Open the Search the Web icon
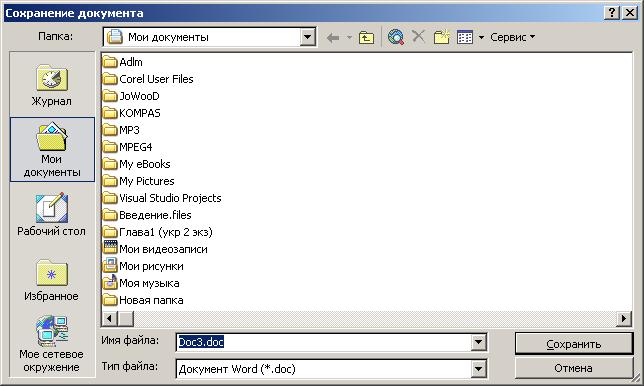The height and width of the screenshot is (386, 644). coord(396,37)
